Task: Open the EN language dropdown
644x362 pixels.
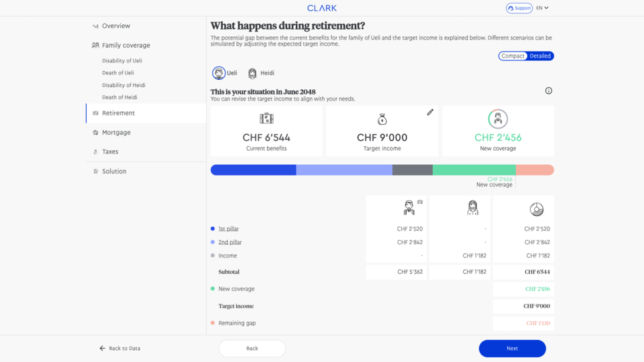Action: click(542, 8)
